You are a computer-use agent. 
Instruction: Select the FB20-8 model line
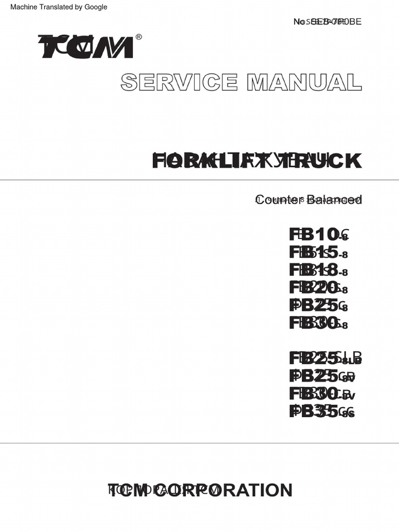(x=318, y=288)
